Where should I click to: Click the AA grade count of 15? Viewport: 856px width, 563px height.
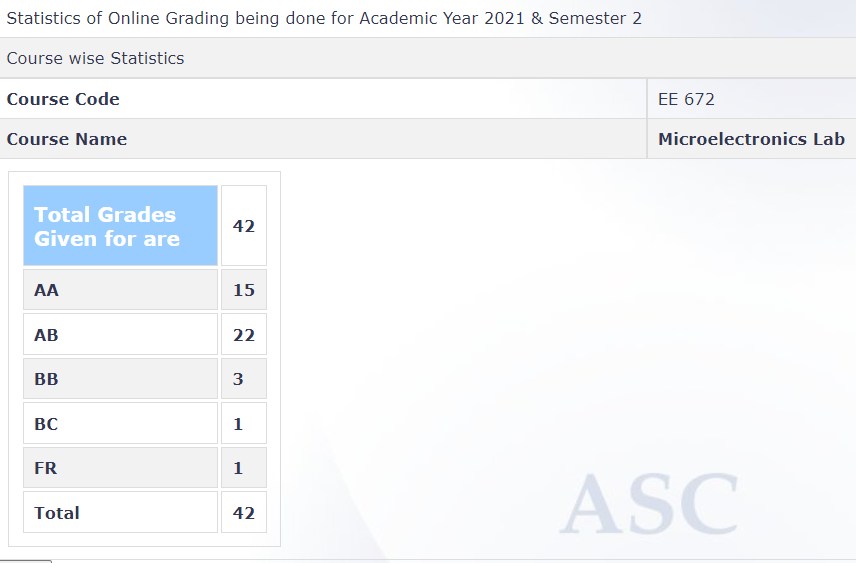click(244, 290)
